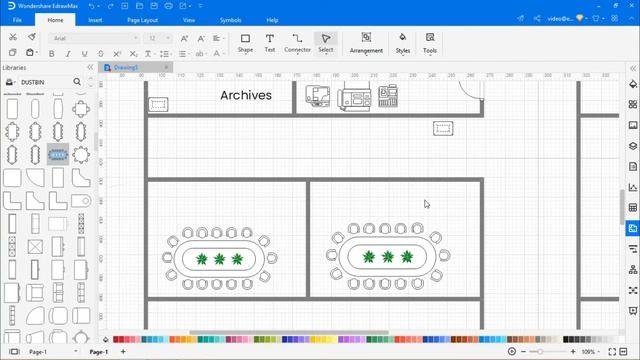Click the Redo icon in title bar

110,6
